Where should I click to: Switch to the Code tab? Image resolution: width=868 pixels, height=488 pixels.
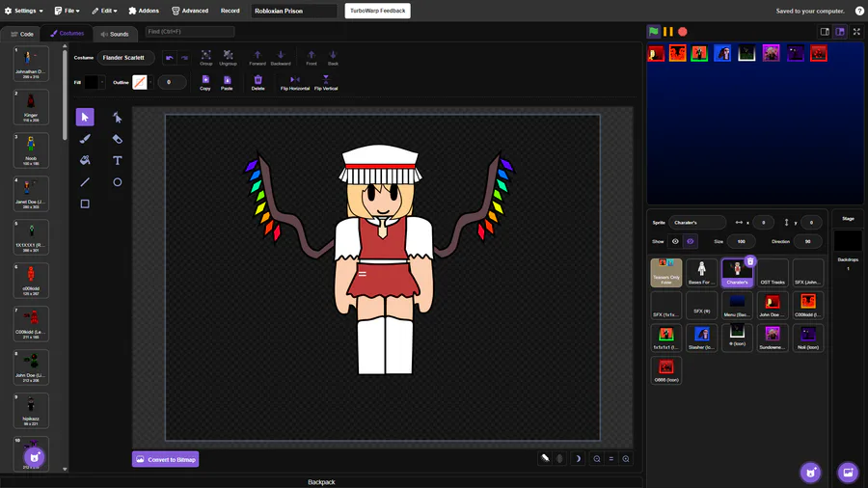pos(22,34)
